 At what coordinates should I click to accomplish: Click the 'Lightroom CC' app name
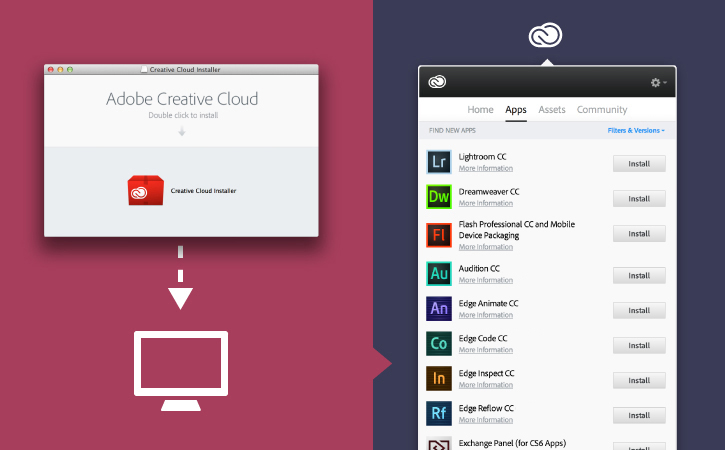click(482, 157)
